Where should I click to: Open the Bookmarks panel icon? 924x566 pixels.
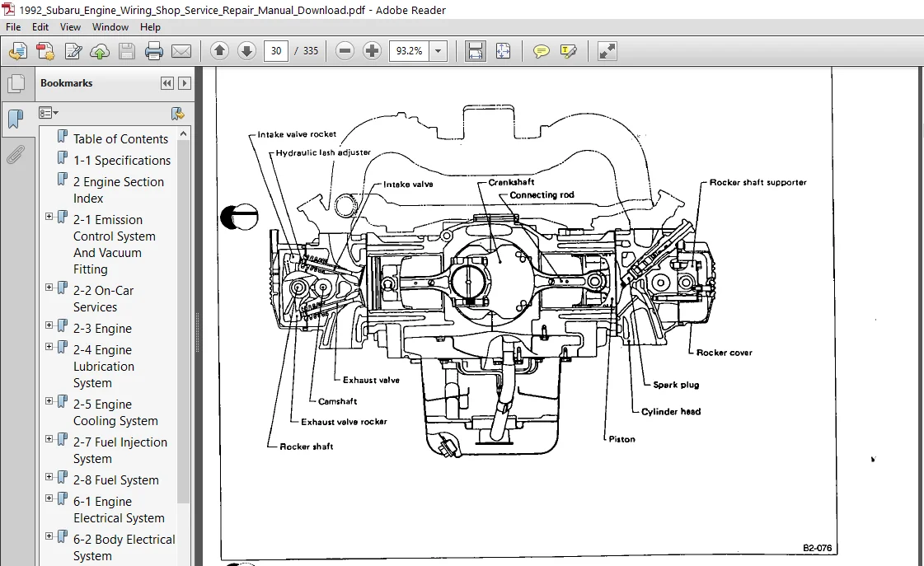(x=16, y=119)
